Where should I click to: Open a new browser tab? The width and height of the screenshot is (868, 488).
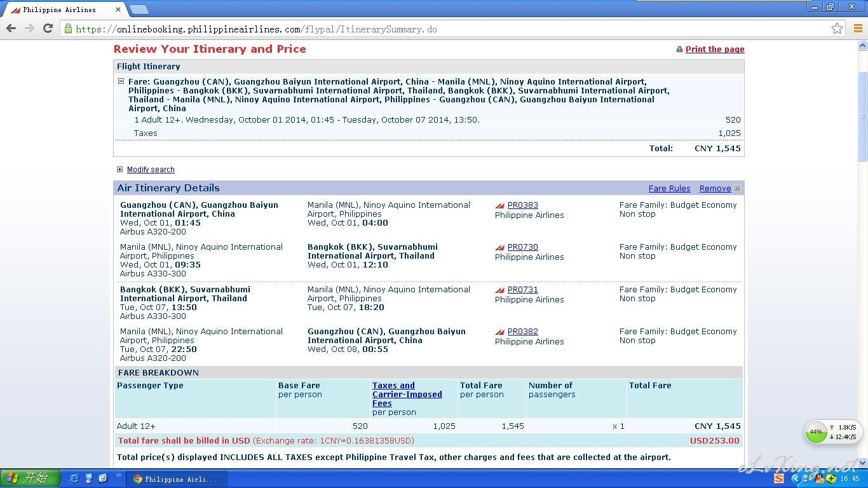pos(139,10)
